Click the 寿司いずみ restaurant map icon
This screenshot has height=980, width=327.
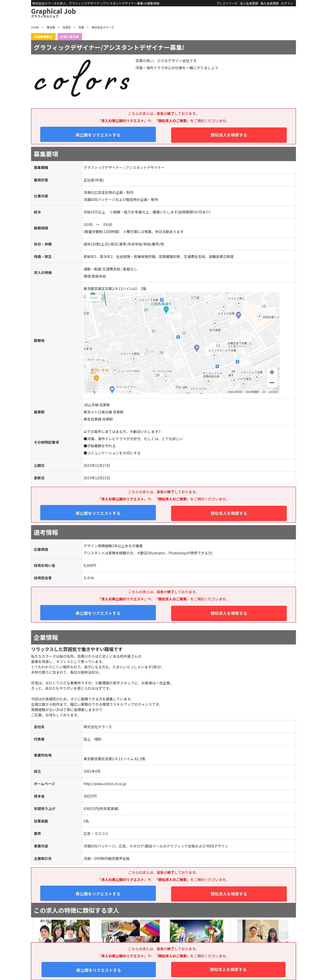[96, 378]
